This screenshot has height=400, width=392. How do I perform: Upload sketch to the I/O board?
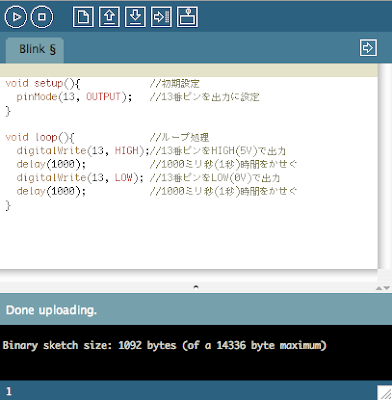click(161, 17)
